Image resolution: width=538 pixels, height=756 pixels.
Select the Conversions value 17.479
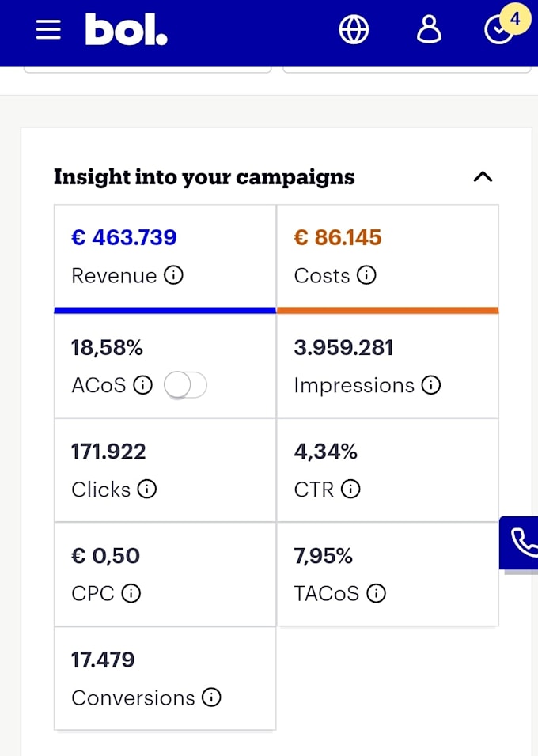pyautogui.click(x=103, y=660)
